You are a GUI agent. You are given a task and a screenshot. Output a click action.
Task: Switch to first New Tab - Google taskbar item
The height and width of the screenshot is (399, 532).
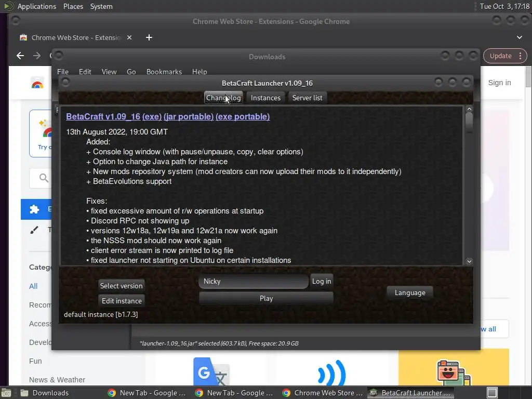[x=147, y=393]
